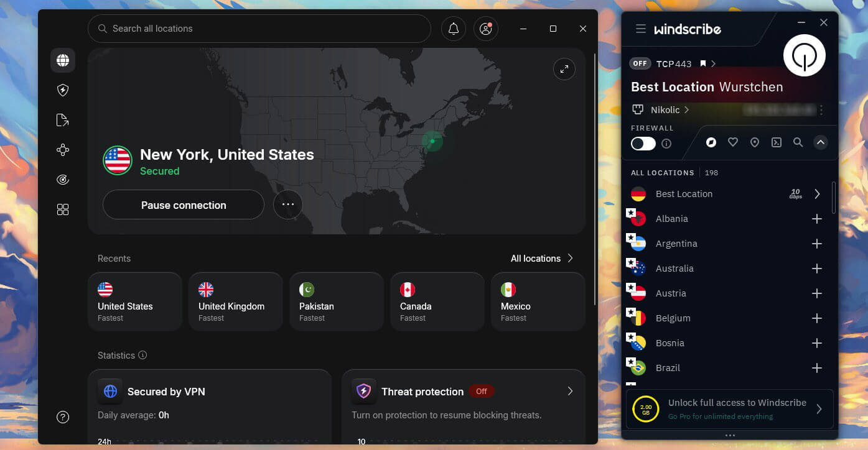The height and width of the screenshot is (450, 868).
Task: Click Unlock full access to Windscribe banner
Action: 729,409
